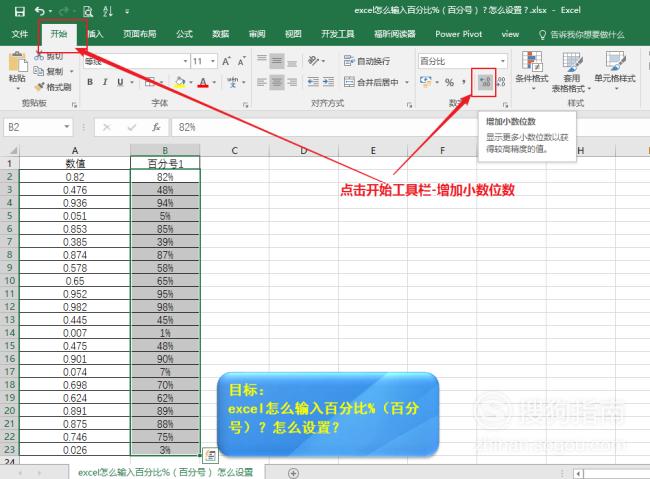
Task: Toggle align left icon
Action: coord(262,82)
